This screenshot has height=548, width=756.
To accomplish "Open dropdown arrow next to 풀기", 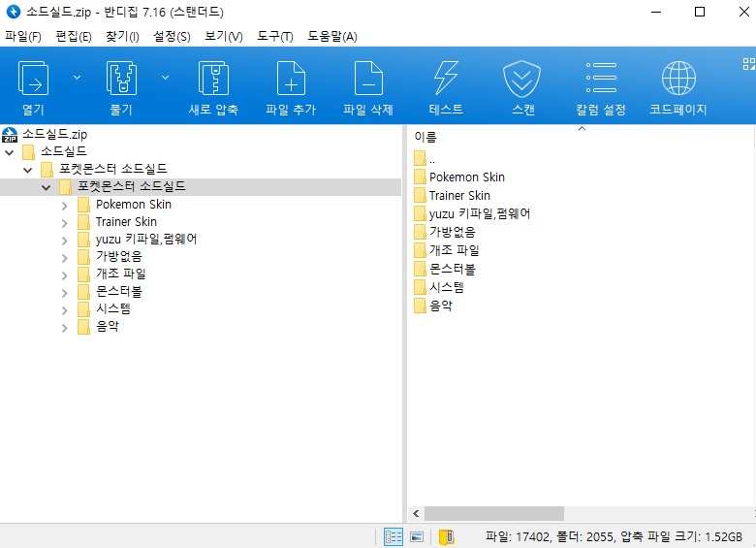I will pyautogui.click(x=165, y=78).
